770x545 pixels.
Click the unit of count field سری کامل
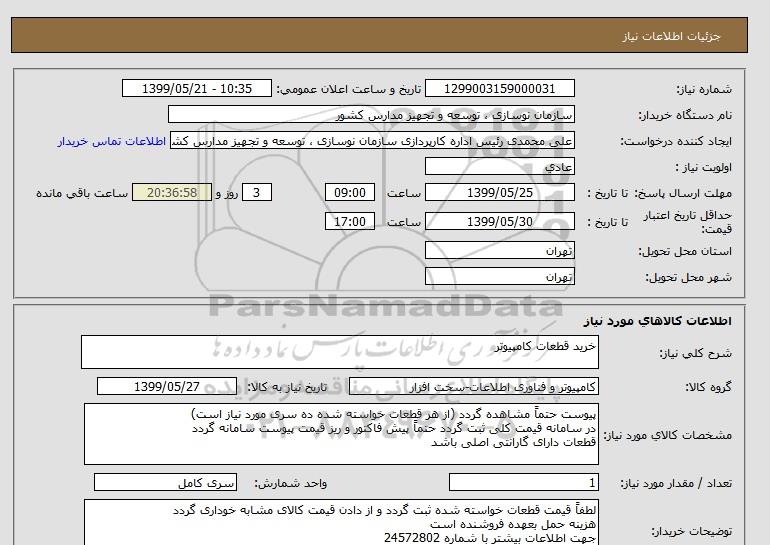pyautogui.click(x=165, y=483)
